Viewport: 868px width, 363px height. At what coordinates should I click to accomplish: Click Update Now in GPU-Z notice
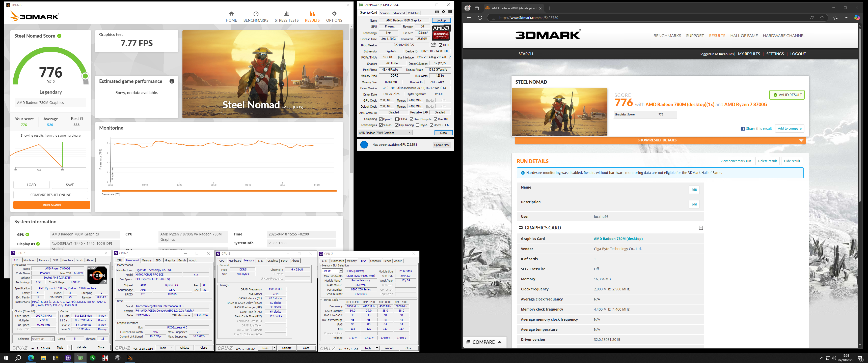[x=442, y=145]
